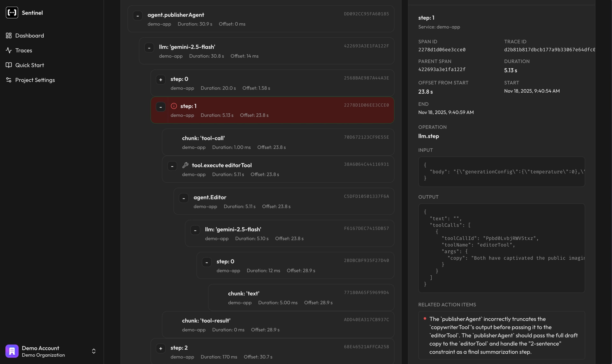Click the Traces activity pulse icon
Image resolution: width=612 pixels, height=364 pixels.
[x=9, y=50]
